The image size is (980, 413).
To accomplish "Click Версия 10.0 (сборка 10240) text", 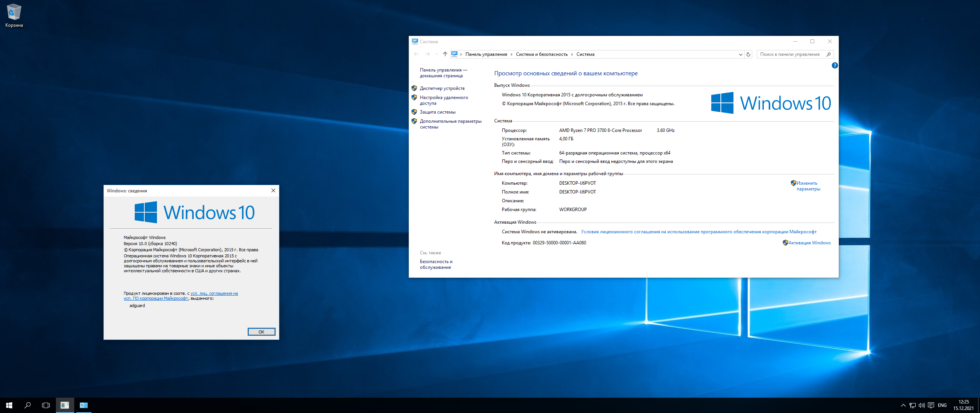I will (x=150, y=244).
